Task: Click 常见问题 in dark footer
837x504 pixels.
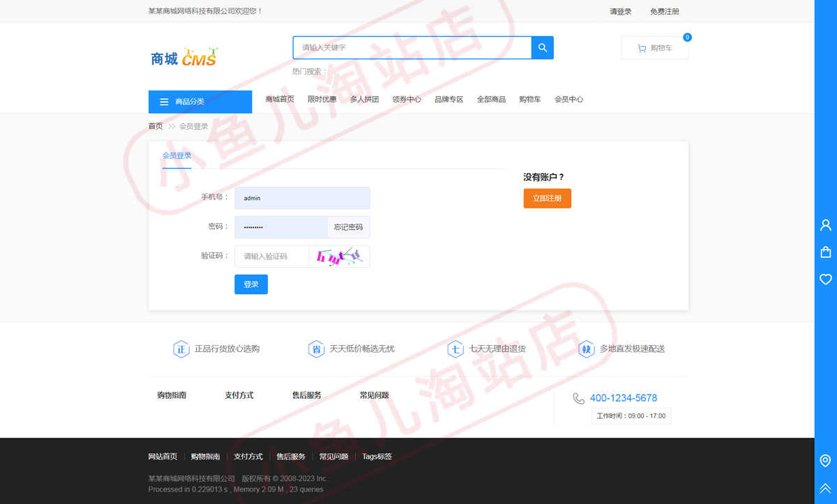Action: click(334, 457)
